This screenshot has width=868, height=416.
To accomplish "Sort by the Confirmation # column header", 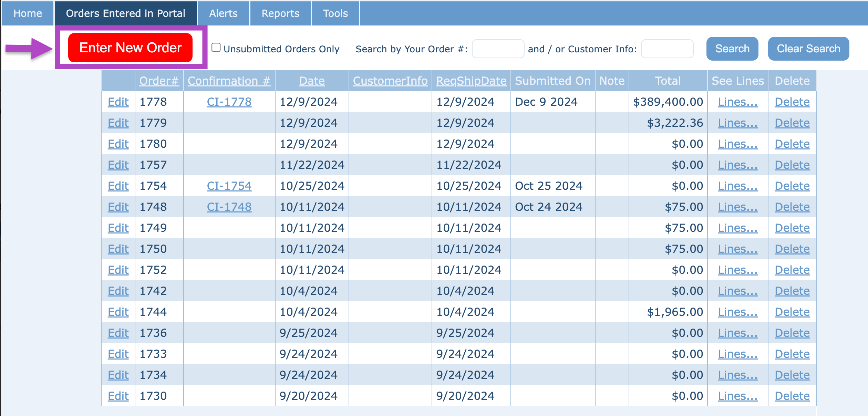I will 229,81.
